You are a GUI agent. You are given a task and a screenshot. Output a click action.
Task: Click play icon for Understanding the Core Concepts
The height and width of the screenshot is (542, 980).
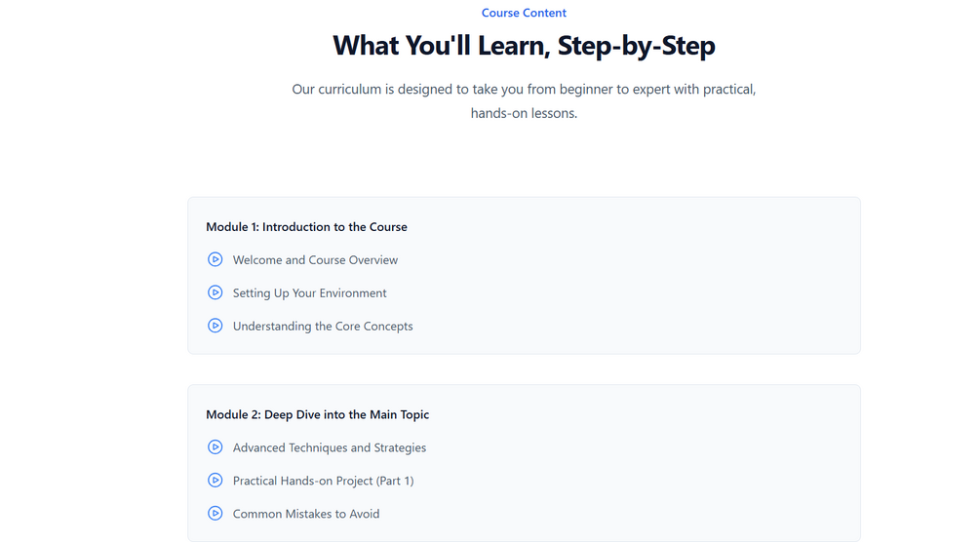216,326
